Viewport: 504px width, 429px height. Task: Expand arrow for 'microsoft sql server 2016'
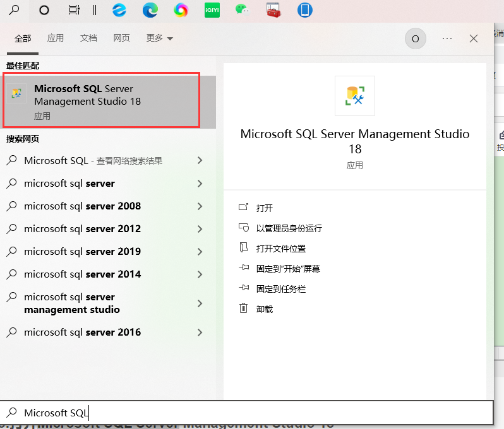[200, 332]
